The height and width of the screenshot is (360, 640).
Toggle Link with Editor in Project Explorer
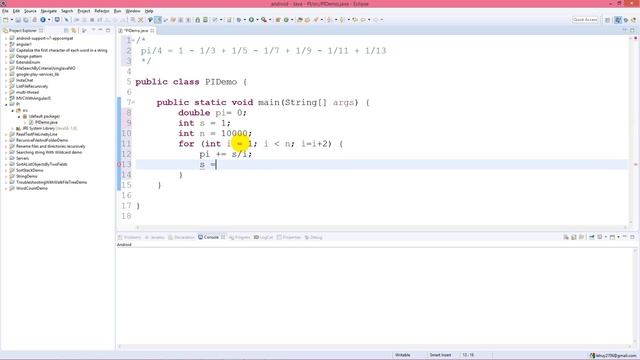pos(74,31)
